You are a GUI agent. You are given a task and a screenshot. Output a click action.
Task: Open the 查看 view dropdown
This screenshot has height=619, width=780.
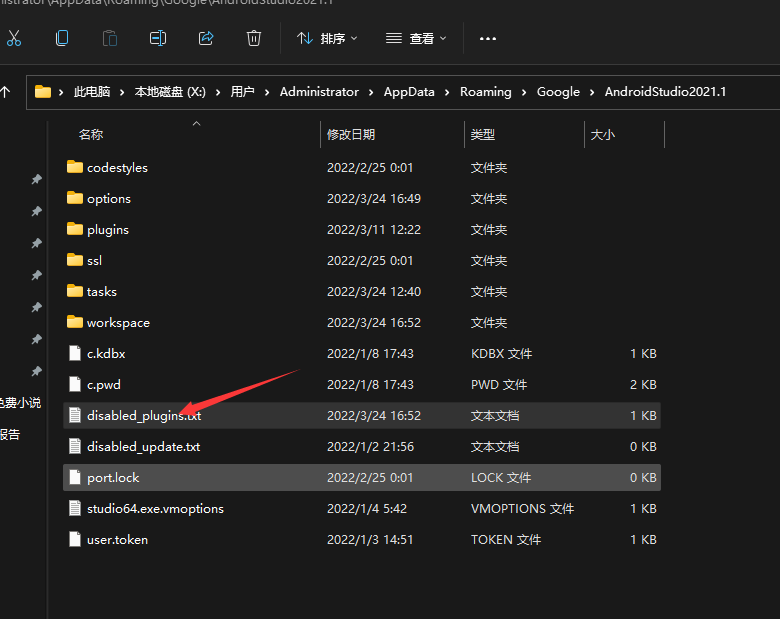click(416, 38)
